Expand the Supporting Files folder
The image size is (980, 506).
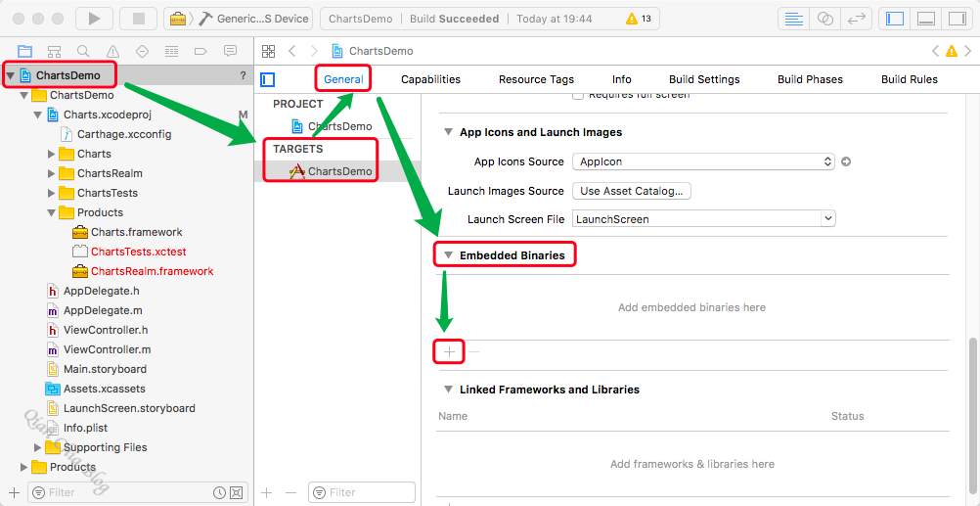click(x=37, y=447)
